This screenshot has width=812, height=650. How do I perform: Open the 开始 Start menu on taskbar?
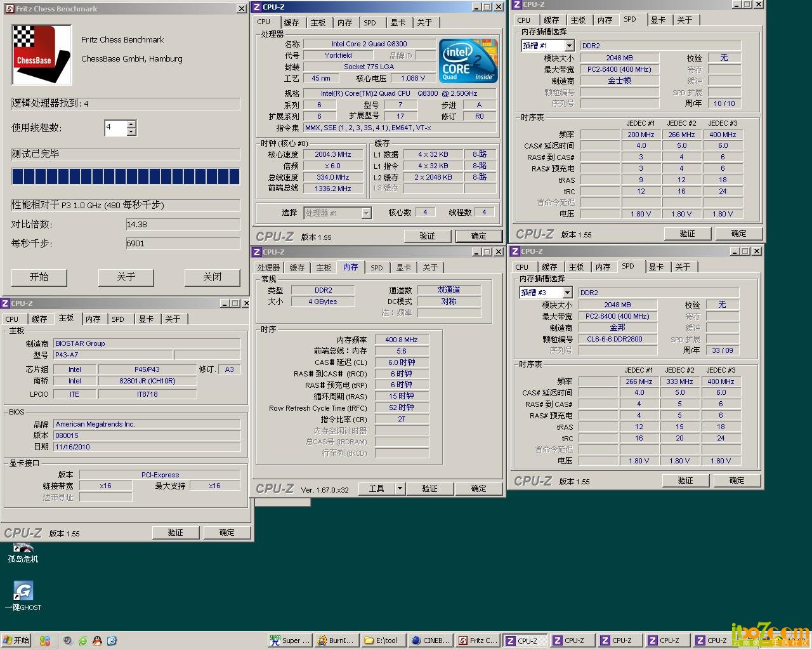tap(16, 640)
